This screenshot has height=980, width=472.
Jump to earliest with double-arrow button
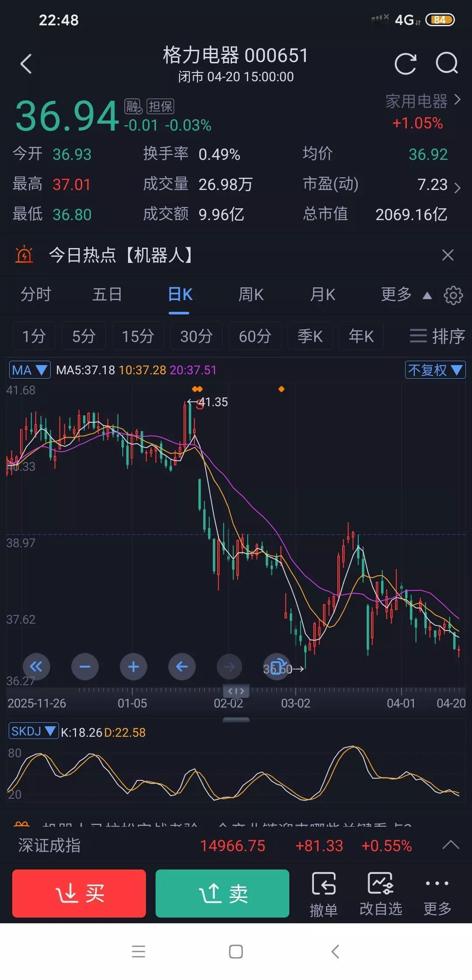36,666
